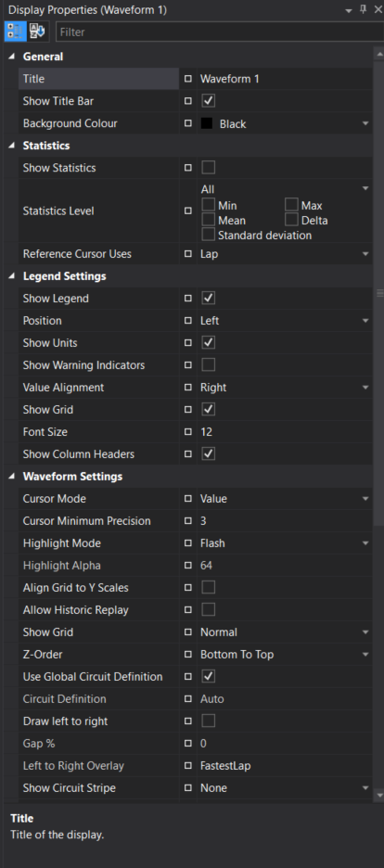Click into the Filter search box

pyautogui.click(x=220, y=32)
